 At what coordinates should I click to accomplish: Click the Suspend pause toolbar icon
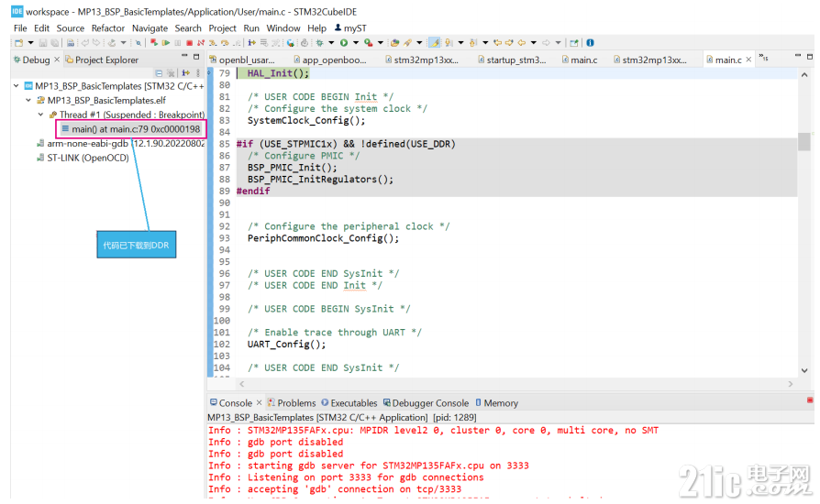pos(178,43)
